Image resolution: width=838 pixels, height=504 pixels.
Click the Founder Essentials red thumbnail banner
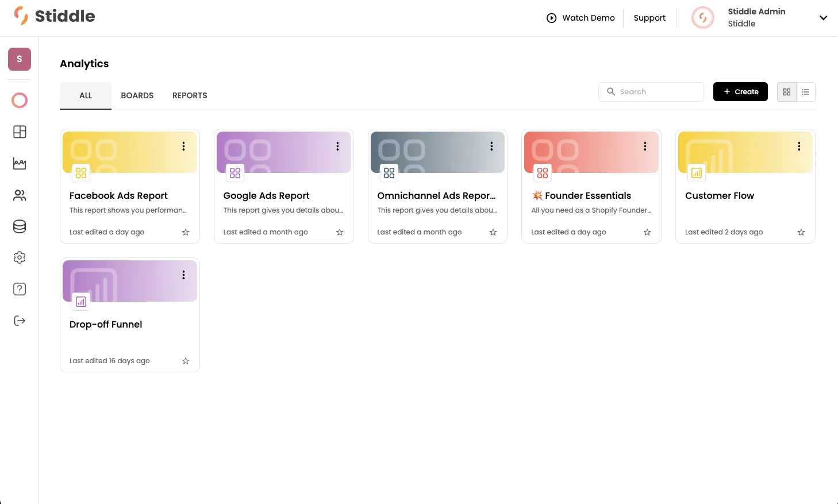(591, 152)
